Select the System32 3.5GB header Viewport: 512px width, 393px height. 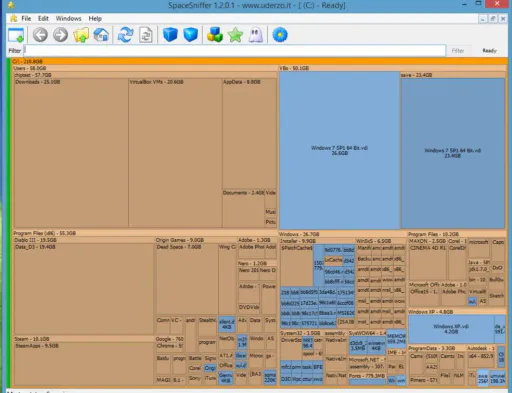coord(301,333)
